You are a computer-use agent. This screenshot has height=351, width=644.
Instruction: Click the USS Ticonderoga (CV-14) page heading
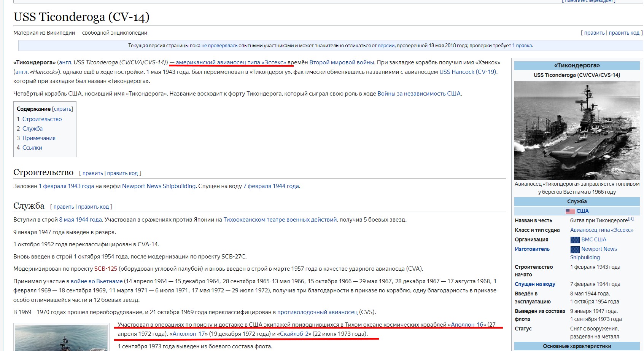81,17
